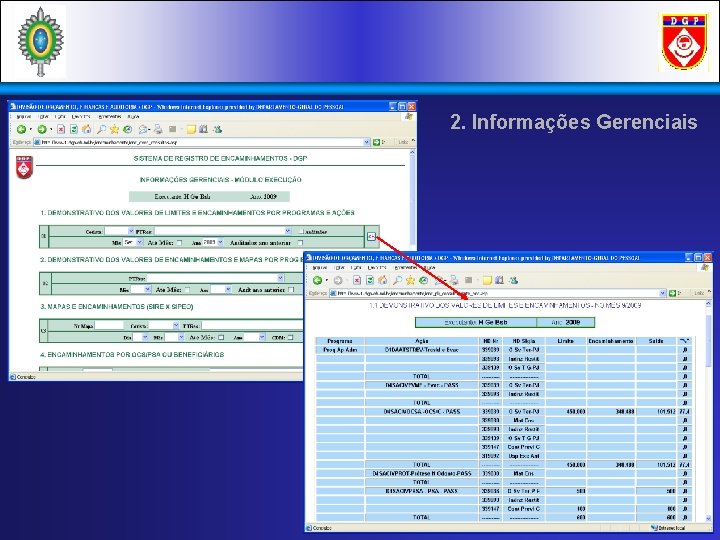Open Ano dropdown in section 2
Viewport: 720px width, 540px height.
(228, 289)
